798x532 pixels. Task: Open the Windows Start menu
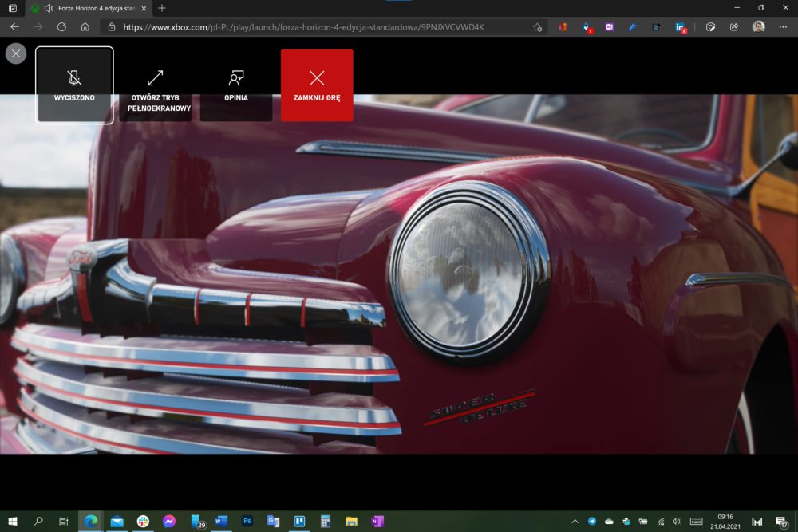pos(13,522)
